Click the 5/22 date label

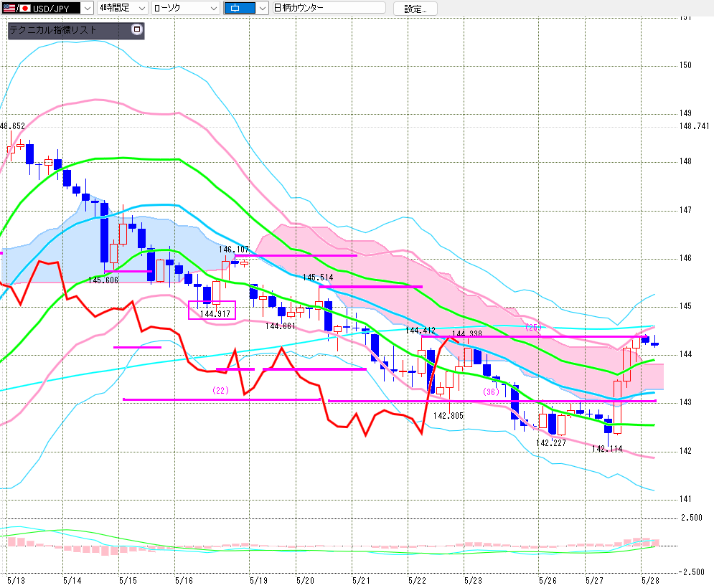coord(417,580)
